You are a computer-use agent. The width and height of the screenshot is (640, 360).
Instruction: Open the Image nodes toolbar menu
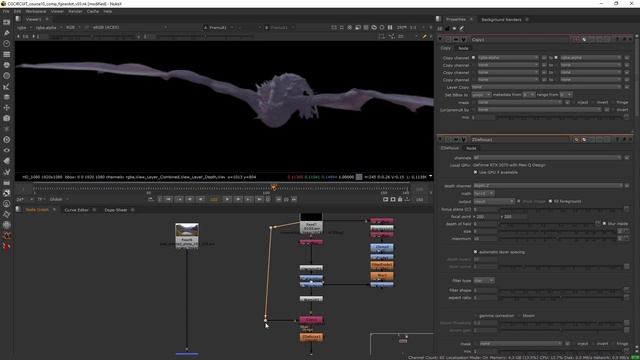(7, 22)
